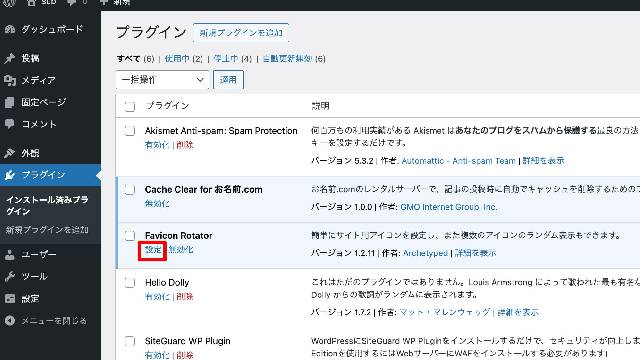Click the plus 新規 icon in admin bar
The width and height of the screenshot is (640, 360).
tap(104, 2)
